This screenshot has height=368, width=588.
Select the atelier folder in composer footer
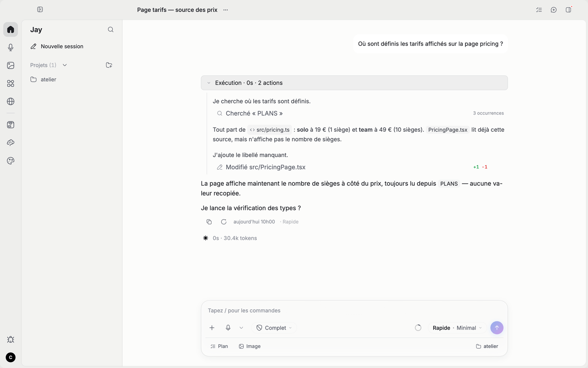[487, 346]
